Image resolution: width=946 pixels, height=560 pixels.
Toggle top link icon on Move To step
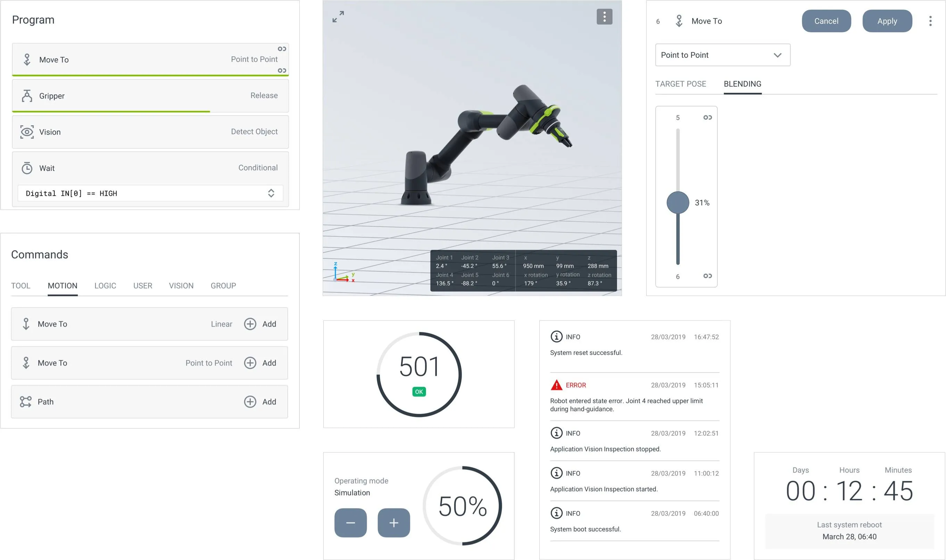point(282,49)
